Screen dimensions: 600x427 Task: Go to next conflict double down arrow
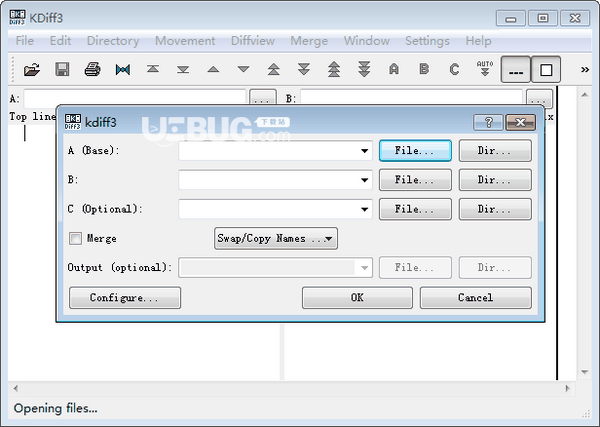[304, 69]
